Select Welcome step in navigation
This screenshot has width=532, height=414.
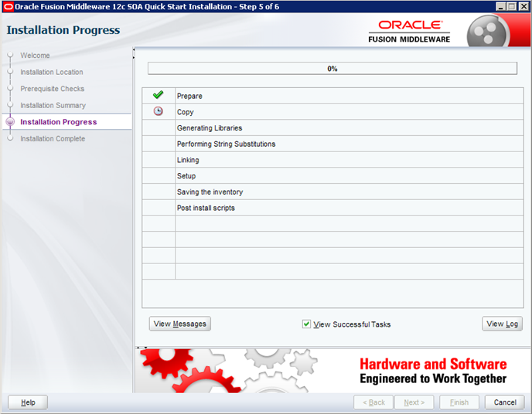click(x=35, y=55)
